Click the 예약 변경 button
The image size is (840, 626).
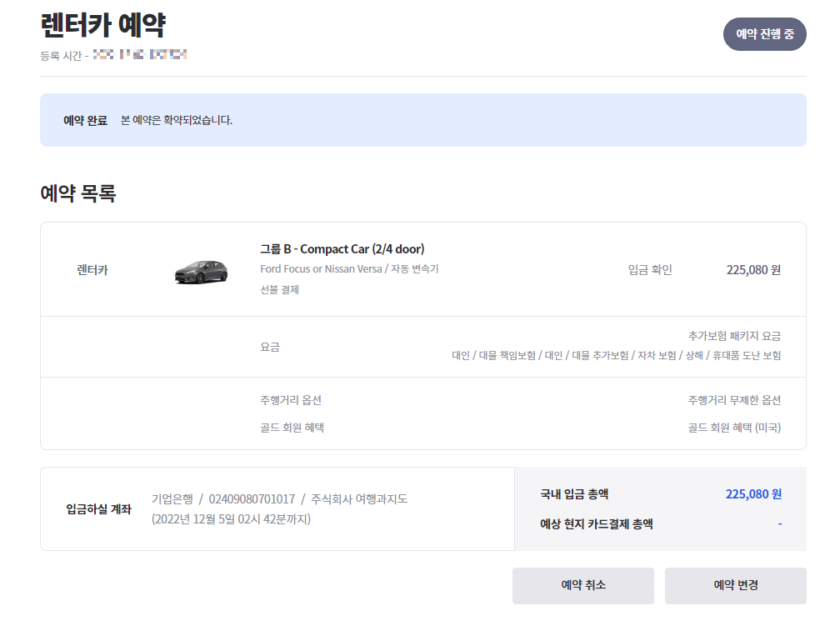[x=735, y=585]
